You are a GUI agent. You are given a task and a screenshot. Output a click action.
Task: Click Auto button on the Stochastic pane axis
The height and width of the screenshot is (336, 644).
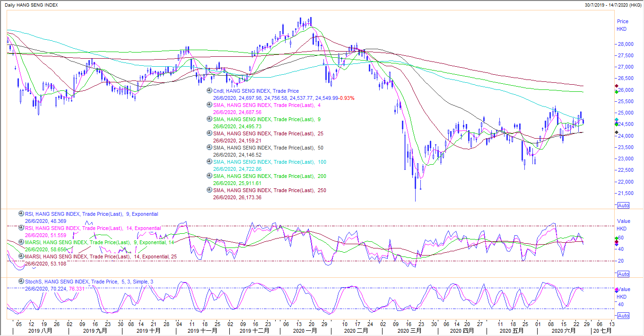[x=623, y=316]
